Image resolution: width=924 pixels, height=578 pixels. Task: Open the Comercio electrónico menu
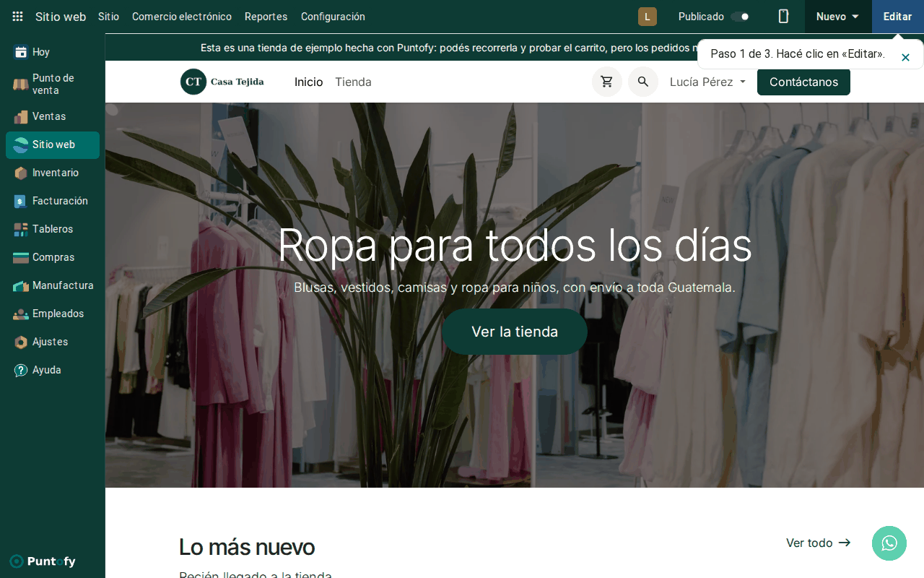182,17
